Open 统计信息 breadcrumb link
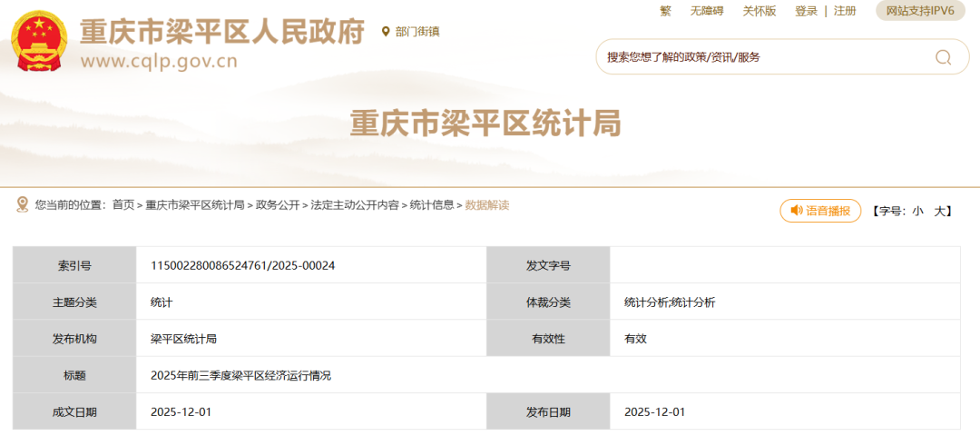 coord(432,205)
